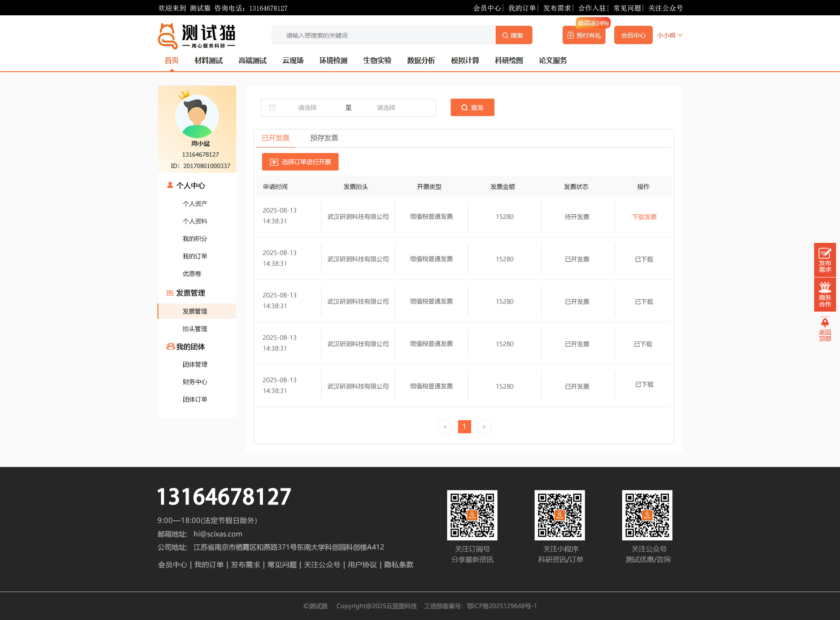Open 抬头管理 in sidebar
Image resolution: width=840 pixels, height=620 pixels.
point(195,329)
